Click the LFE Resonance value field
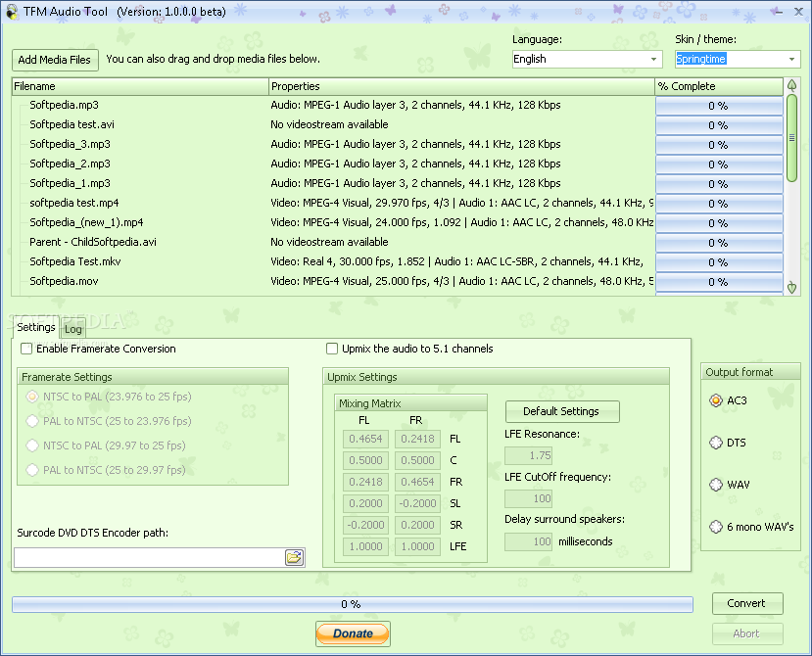 coord(529,455)
